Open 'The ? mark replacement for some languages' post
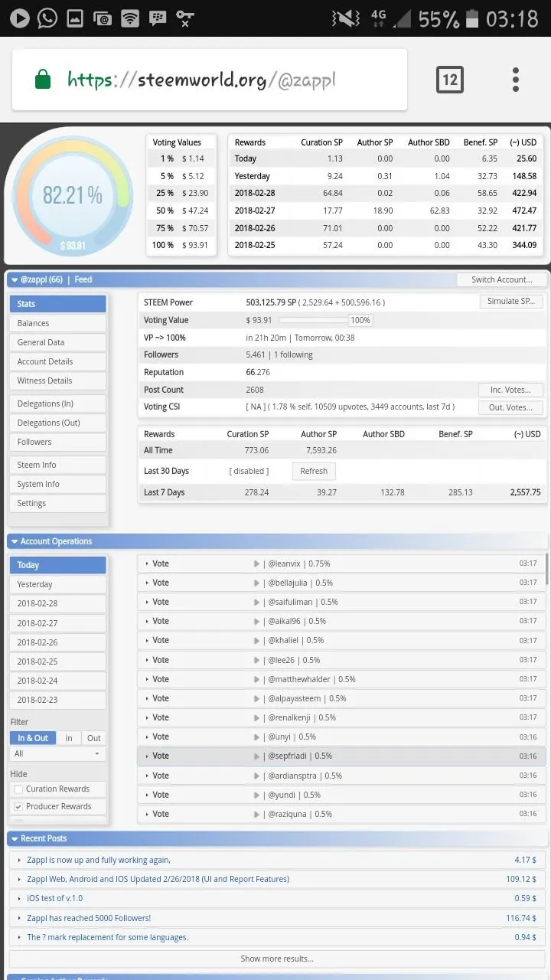The image size is (551, 980). pyautogui.click(x=107, y=937)
